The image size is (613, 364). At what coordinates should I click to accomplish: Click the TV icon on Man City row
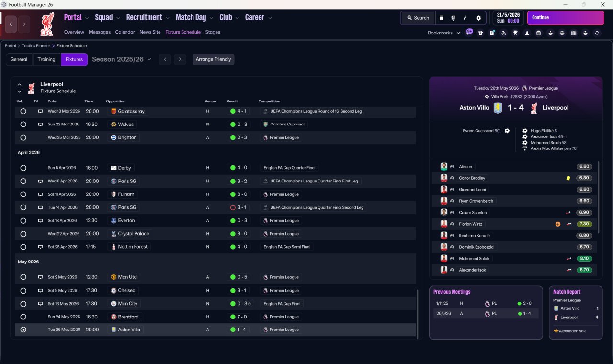(x=41, y=304)
